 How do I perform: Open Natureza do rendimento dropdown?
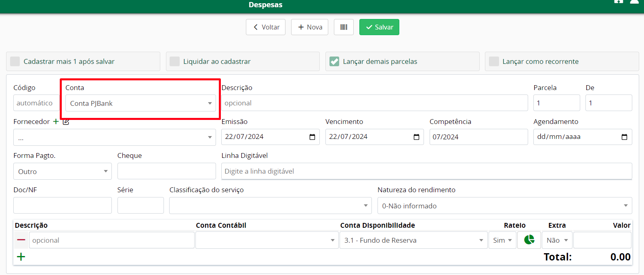[504, 206]
